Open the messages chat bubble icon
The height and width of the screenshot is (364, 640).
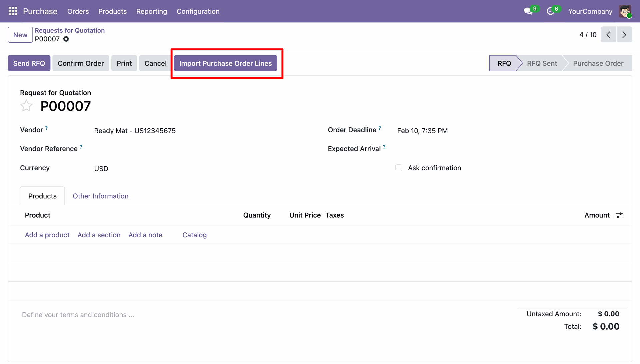528,11
